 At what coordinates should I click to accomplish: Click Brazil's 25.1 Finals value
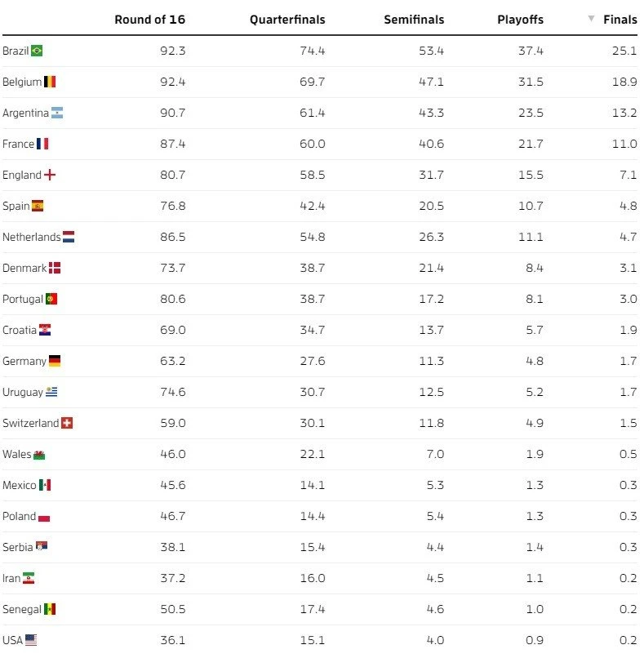(624, 51)
